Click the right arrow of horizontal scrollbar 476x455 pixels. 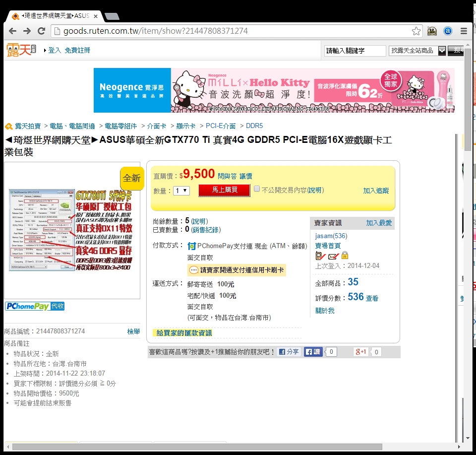[459, 447]
